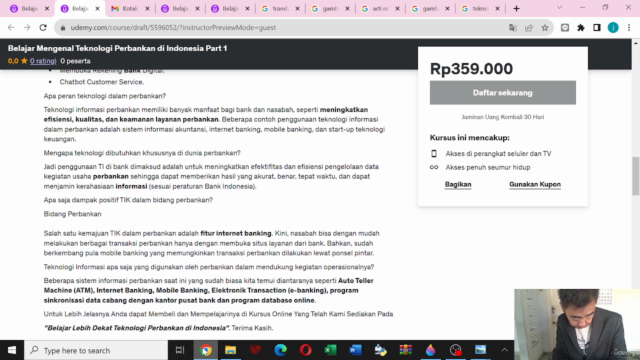The image size is (640, 360).
Task: Open WinRAR icon on taskbar
Action: (405, 350)
